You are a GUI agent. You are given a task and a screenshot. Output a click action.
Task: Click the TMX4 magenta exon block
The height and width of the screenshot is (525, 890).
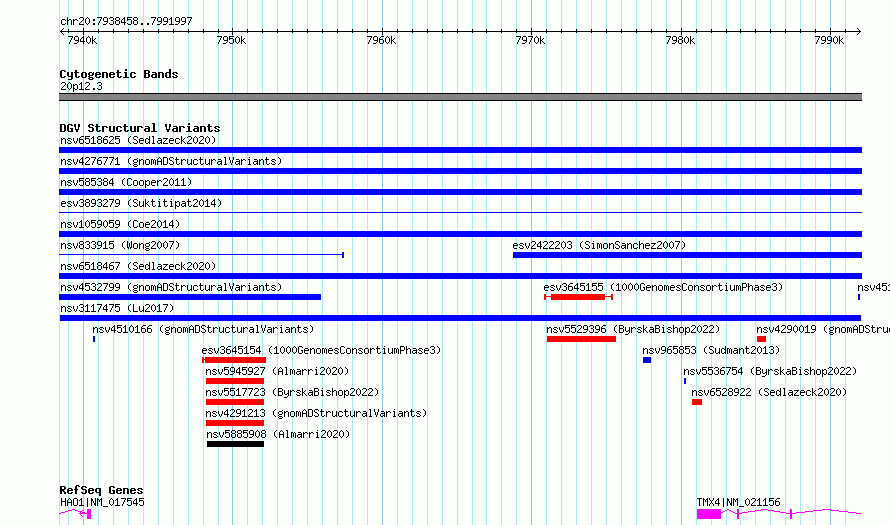coord(708,514)
